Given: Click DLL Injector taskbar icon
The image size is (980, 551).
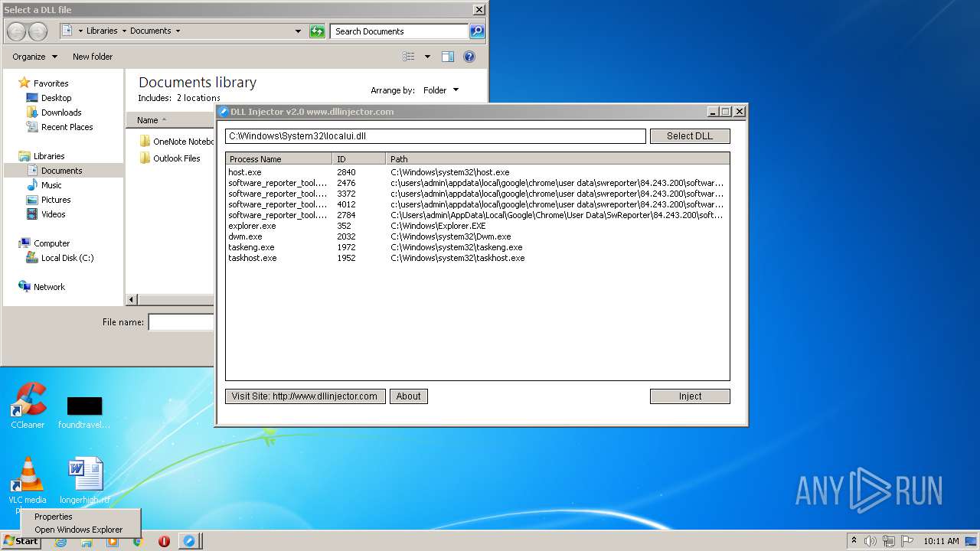Looking at the screenshot, I should click(x=189, y=541).
